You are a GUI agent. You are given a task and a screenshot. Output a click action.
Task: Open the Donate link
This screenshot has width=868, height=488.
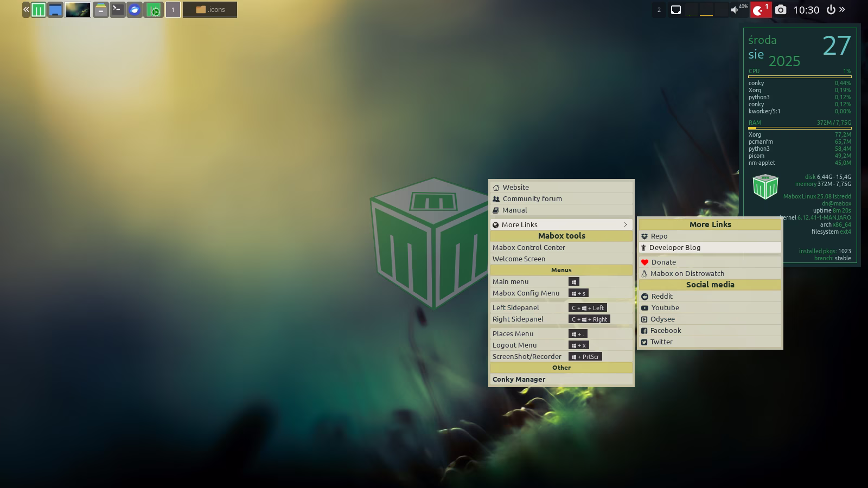click(x=663, y=262)
